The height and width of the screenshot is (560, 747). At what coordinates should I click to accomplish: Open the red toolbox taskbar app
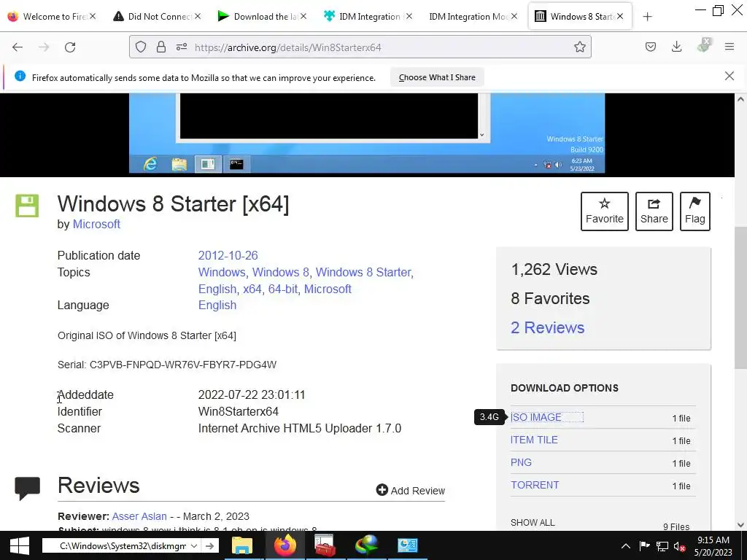tap(325, 545)
